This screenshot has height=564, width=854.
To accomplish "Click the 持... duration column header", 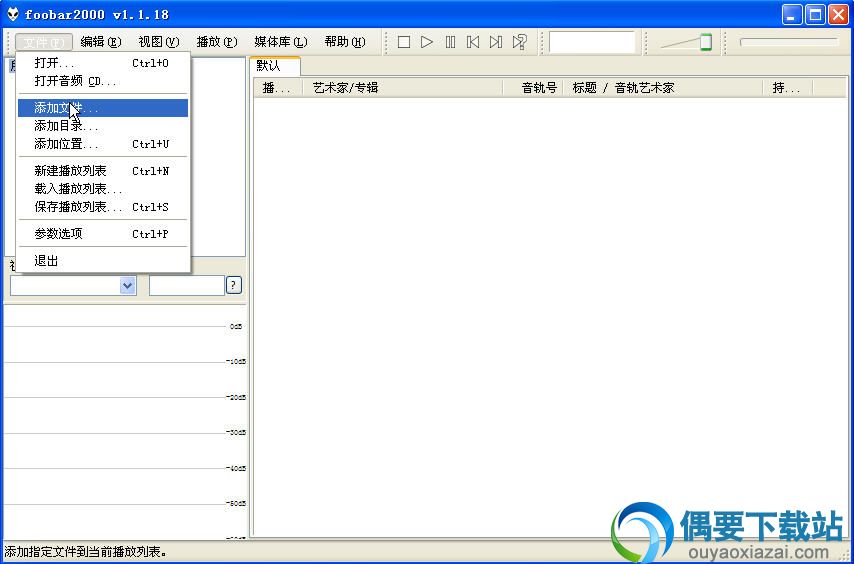I will coord(788,88).
